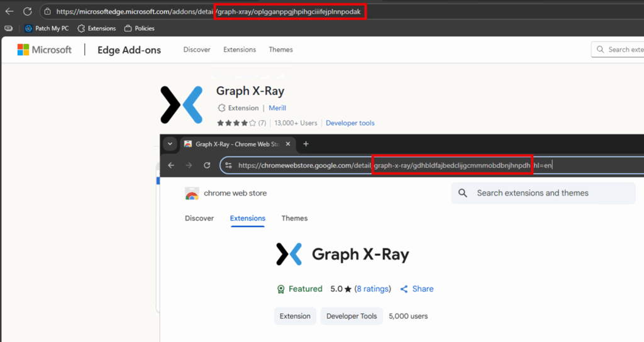
Task: Open the Policies bookmark folder
Action: tap(139, 28)
